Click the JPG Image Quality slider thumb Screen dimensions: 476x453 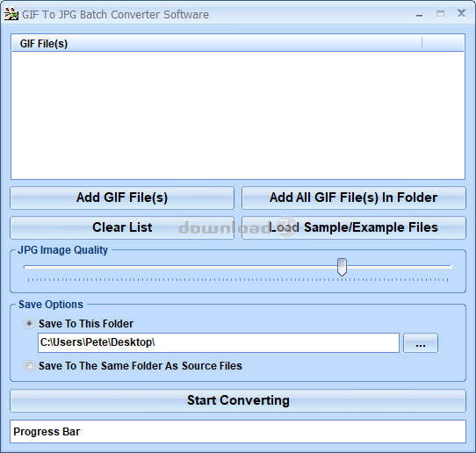[342, 267]
